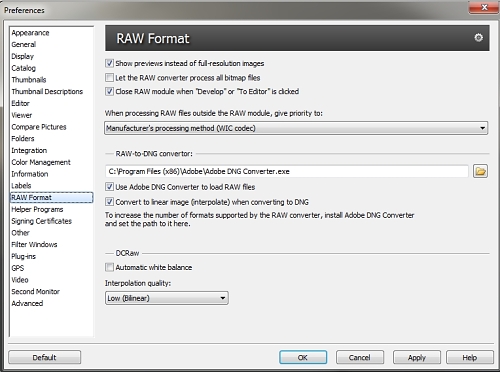Screen dimensions: 500x372
Task: Open Signing Certificates settings
Action: click(x=41, y=221)
